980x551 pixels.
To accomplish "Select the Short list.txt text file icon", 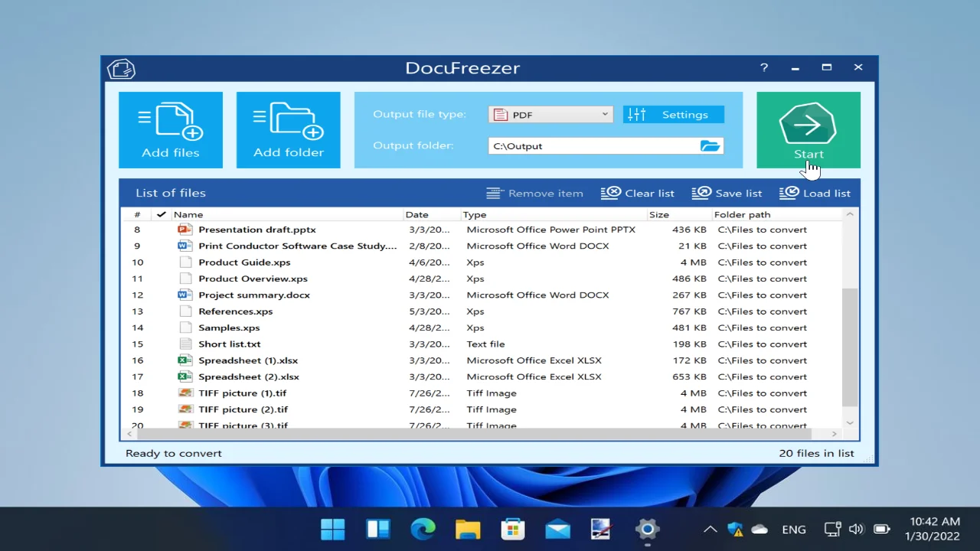I will tap(185, 344).
